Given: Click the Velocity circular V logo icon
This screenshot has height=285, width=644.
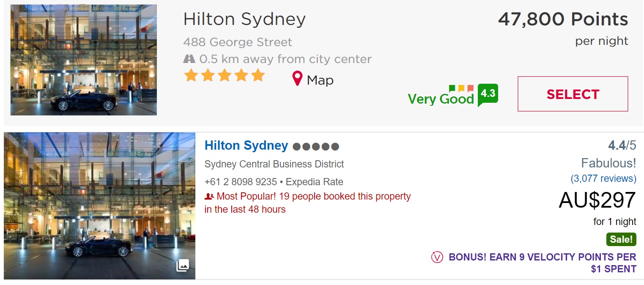Looking at the screenshot, I should [437, 257].
